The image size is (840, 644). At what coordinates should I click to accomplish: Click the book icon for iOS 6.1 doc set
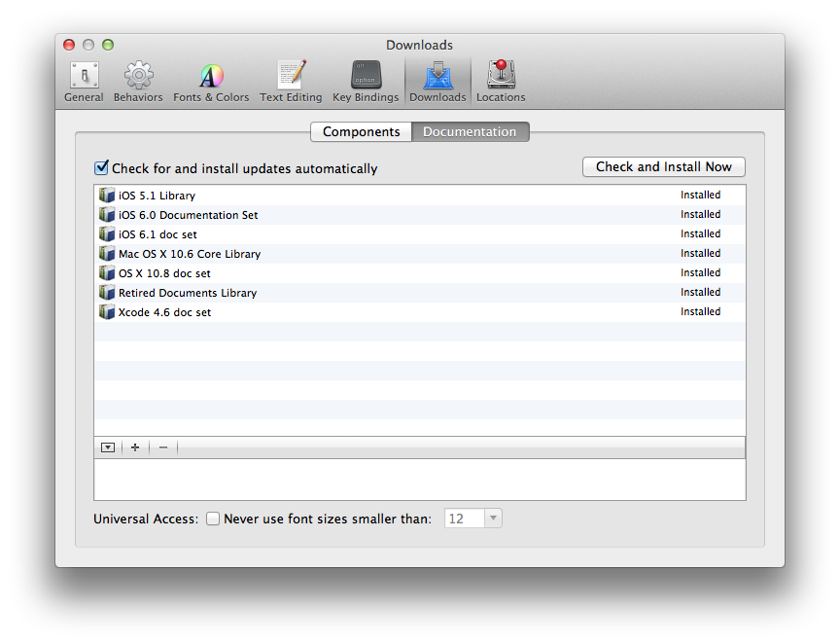point(107,233)
